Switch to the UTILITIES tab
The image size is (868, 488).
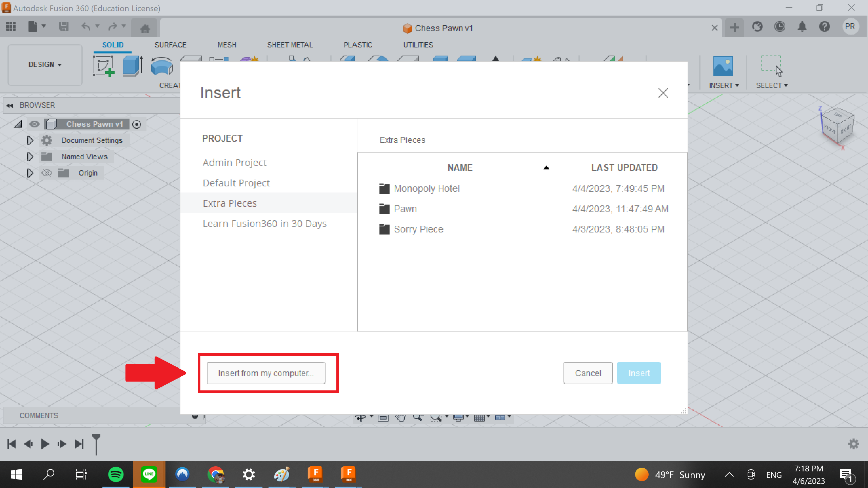[x=418, y=45]
